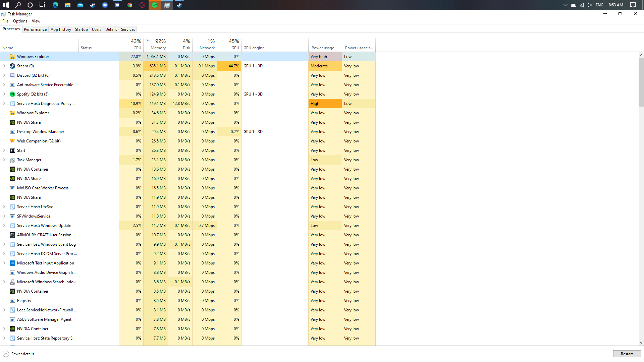Select the Windows Audio Device Graph row
Image resolution: width=644 pixels, height=362 pixels.
[188, 273]
